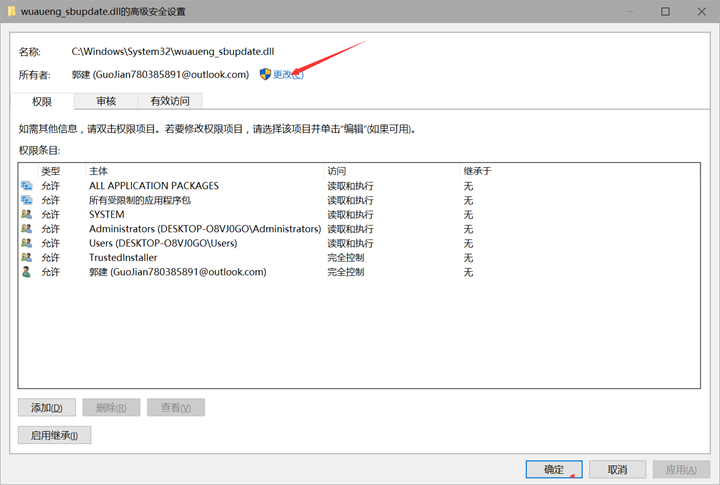Click the folder icon in the title bar
This screenshot has width=720, height=485.
click(x=11, y=11)
